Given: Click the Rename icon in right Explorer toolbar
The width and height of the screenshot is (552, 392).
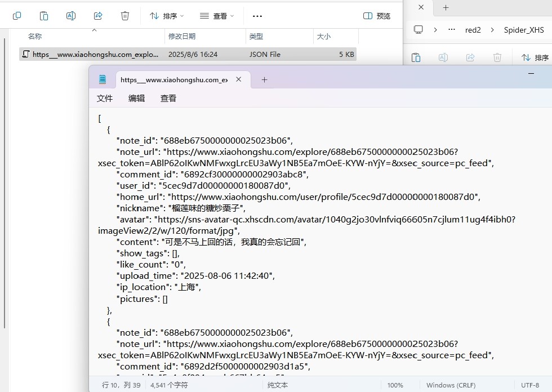Looking at the screenshot, I should click(x=443, y=57).
